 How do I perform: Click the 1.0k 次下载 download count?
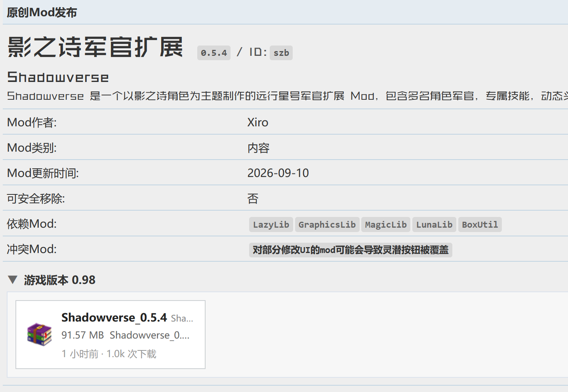132,354
